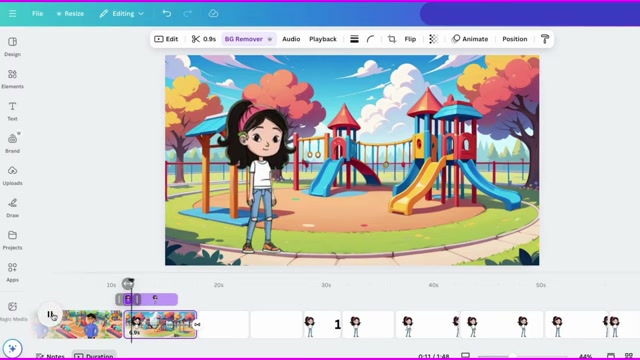This screenshot has height=360, width=640.
Task: Open the trim scissors 0.9s control
Action: coord(204,39)
